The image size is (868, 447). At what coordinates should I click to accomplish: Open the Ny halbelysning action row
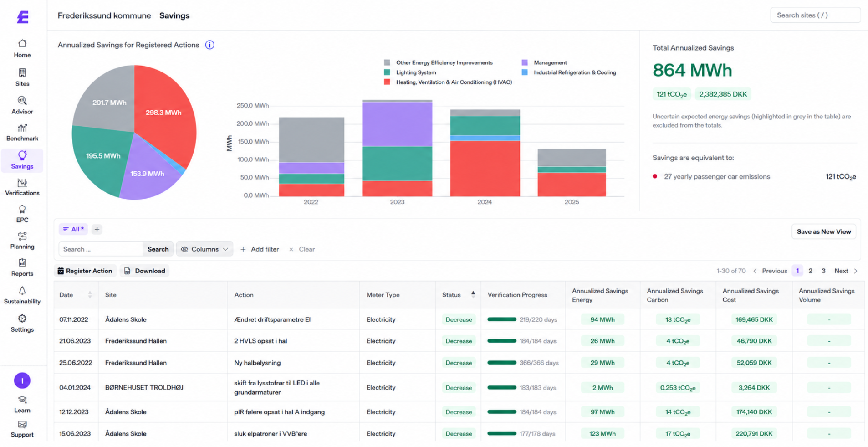pyautogui.click(x=459, y=363)
